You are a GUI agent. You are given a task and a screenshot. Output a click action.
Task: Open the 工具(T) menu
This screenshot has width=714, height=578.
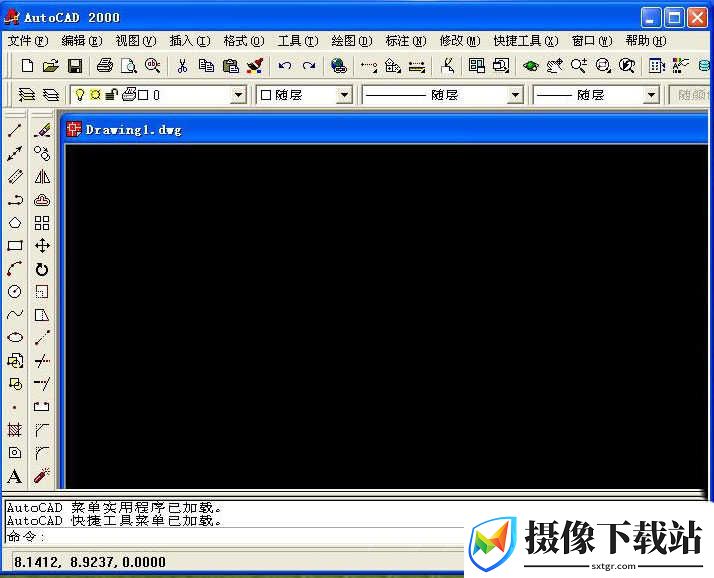point(298,41)
